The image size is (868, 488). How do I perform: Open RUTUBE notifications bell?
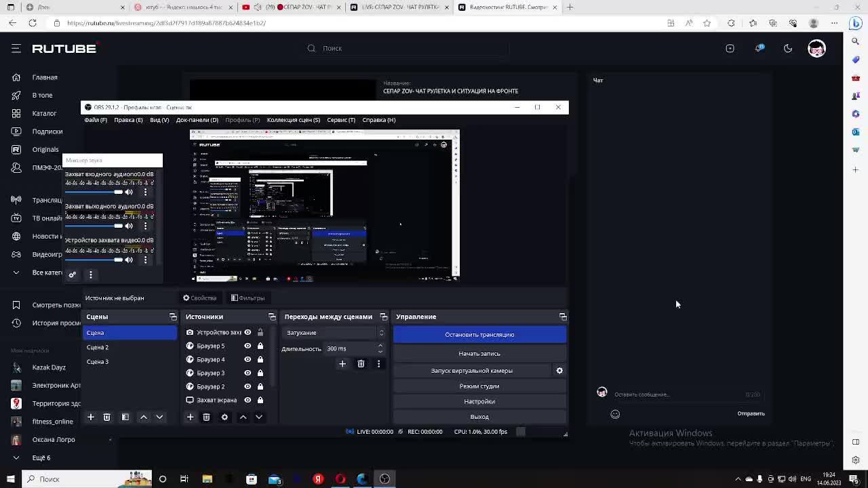click(759, 48)
